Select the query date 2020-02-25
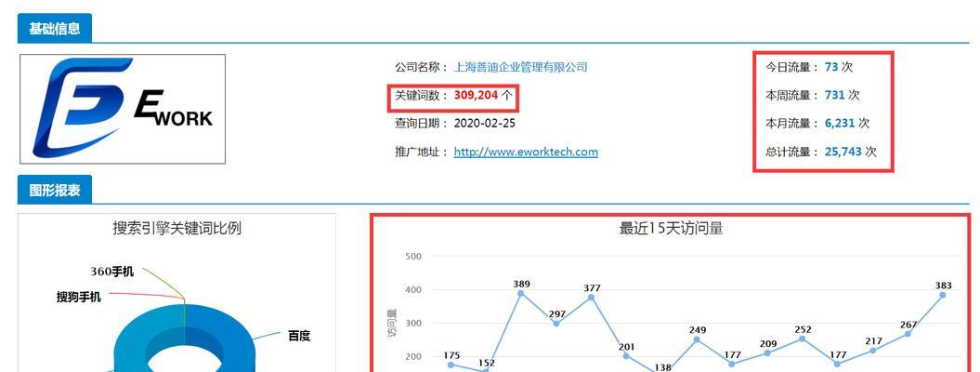Screen dimensions: 980x372 (484, 123)
